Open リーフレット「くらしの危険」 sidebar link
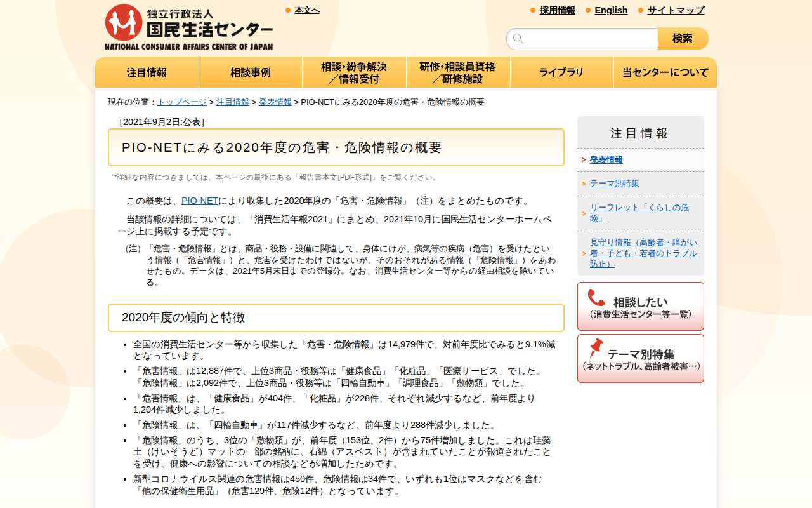812x508 pixels. (639, 213)
